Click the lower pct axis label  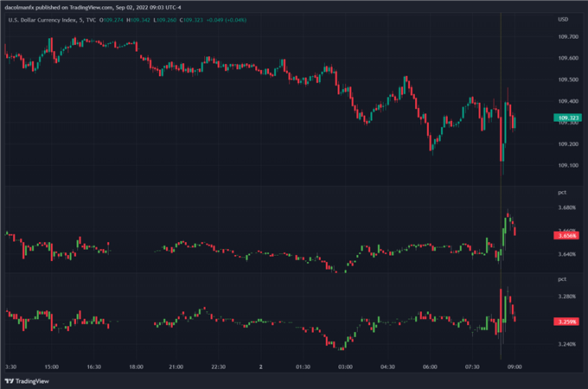click(562, 279)
